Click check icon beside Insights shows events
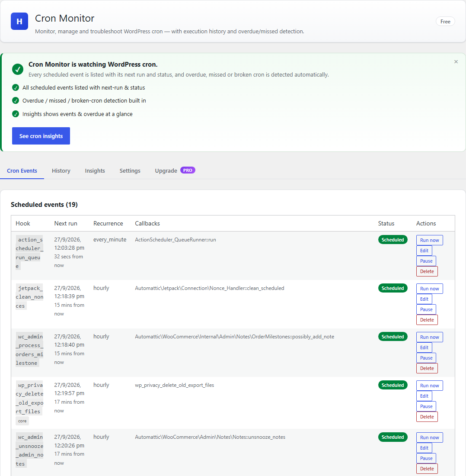Viewport: 466px width, 476px height. pos(16,114)
